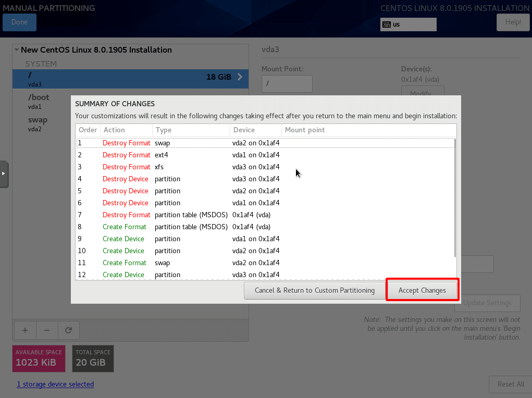Expand the left side panel arrow tab
This screenshot has height=398, width=532.
[4, 173]
